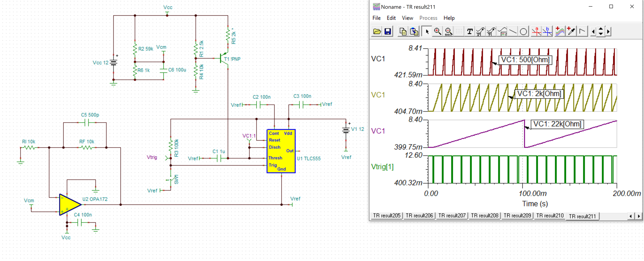Click the add more curves icon
Image resolution: width=644 pixels, height=261 pixels.
[x=560, y=31]
